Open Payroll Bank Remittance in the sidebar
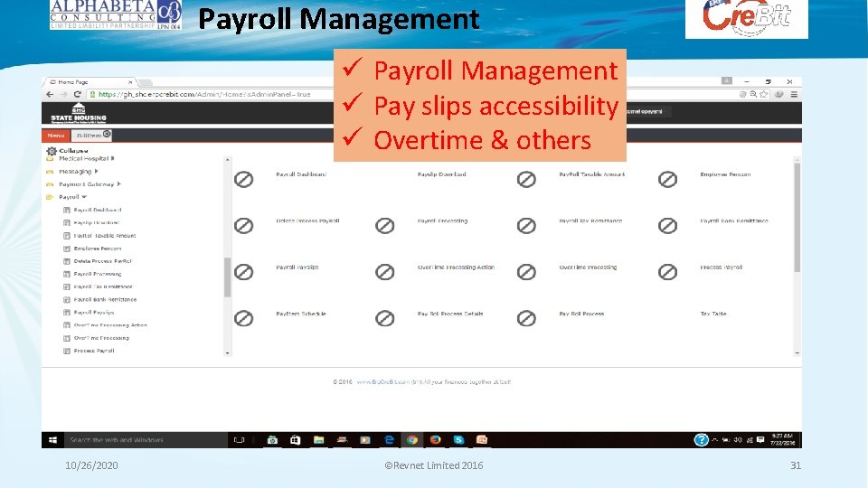This screenshot has height=488, width=868. point(105,299)
